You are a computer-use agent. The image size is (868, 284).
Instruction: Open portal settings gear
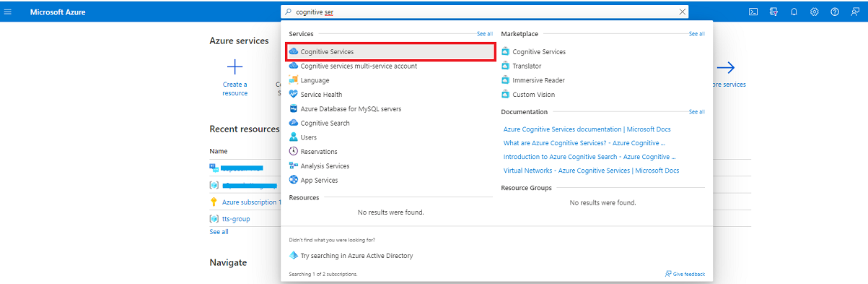point(814,12)
